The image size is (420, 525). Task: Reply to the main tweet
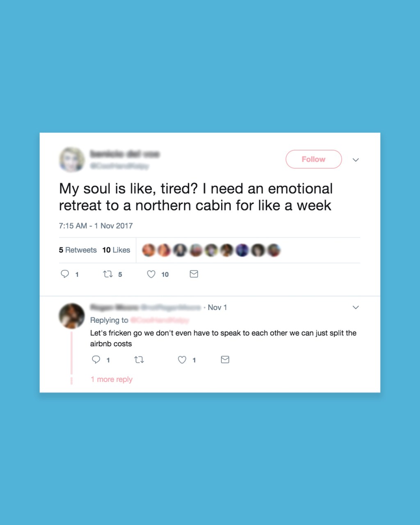(65, 274)
